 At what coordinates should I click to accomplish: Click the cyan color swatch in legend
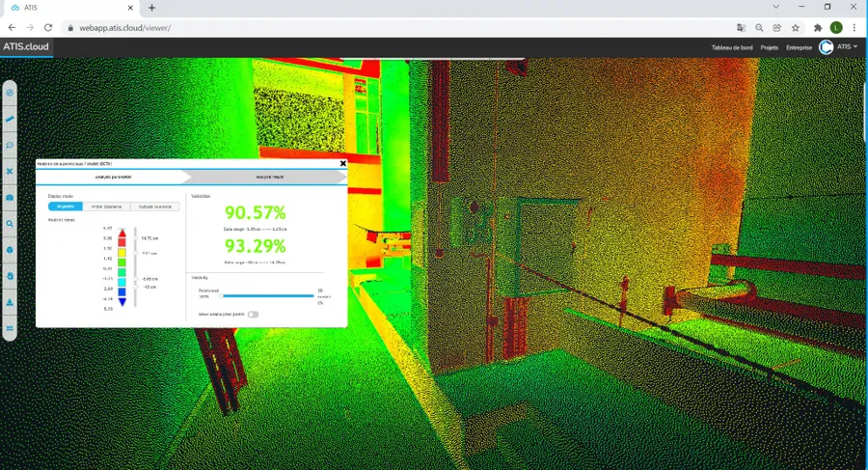click(122, 282)
